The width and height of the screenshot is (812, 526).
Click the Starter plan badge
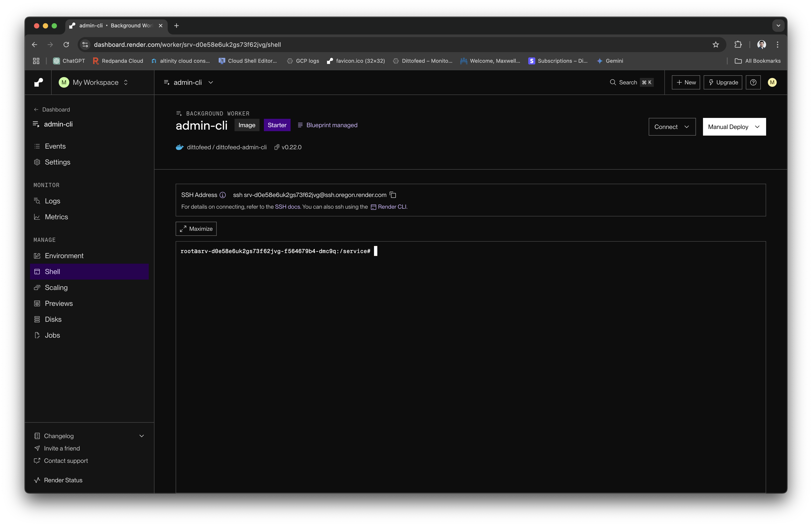coord(277,125)
